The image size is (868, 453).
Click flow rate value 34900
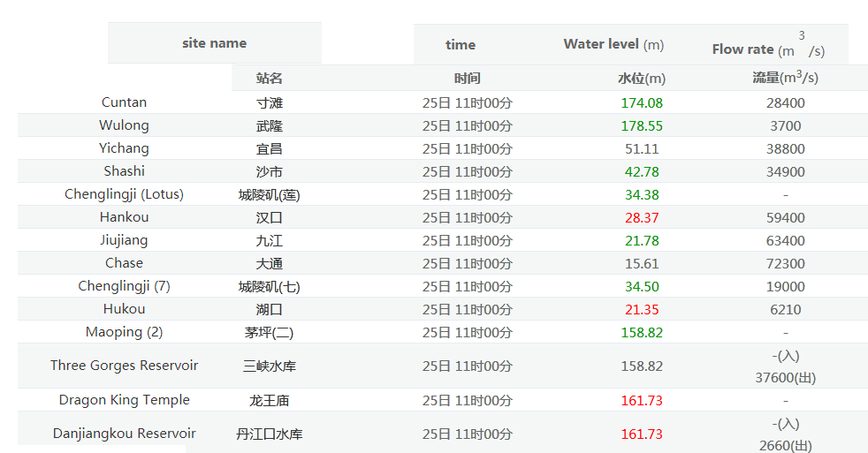(x=786, y=172)
